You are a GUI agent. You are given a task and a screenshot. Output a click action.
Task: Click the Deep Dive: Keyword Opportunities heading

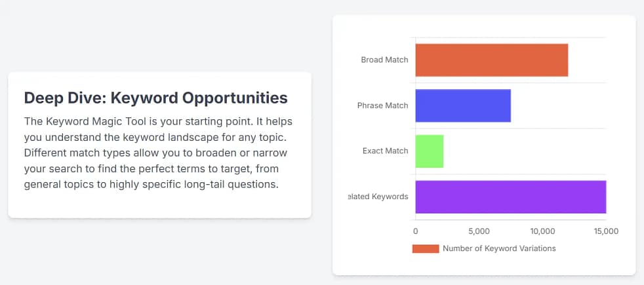click(155, 98)
